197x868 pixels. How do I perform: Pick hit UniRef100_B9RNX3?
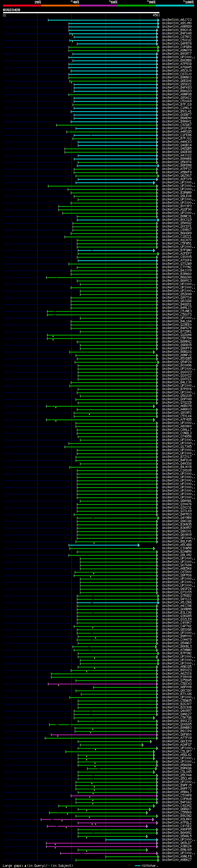pyautogui.click(x=177, y=78)
